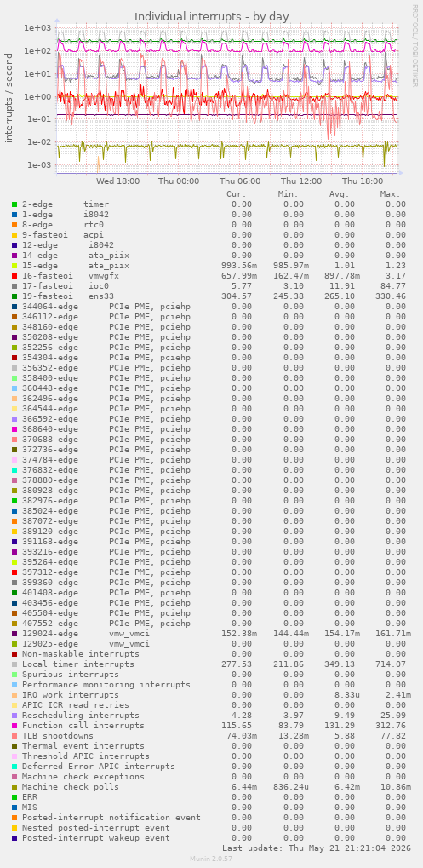Click the Avg column header

(x=344, y=194)
